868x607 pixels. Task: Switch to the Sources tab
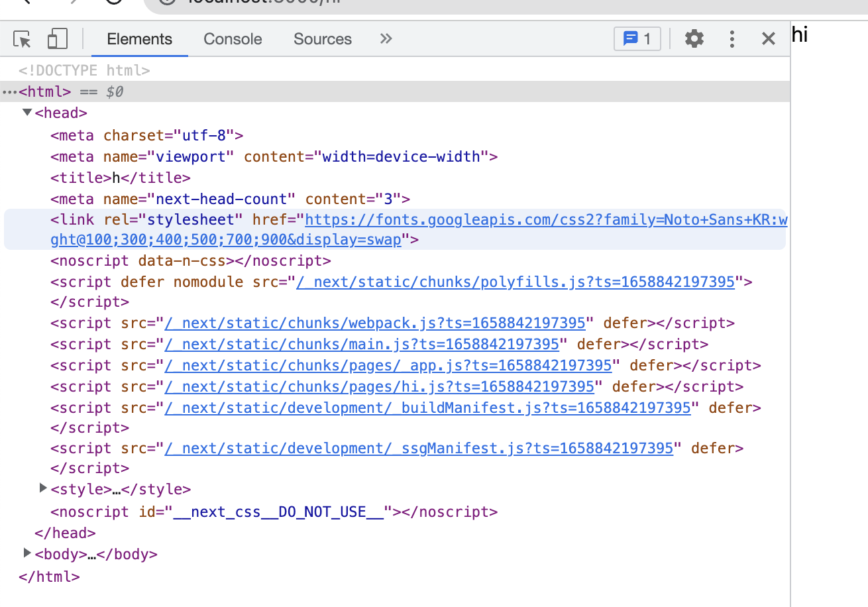tap(323, 39)
